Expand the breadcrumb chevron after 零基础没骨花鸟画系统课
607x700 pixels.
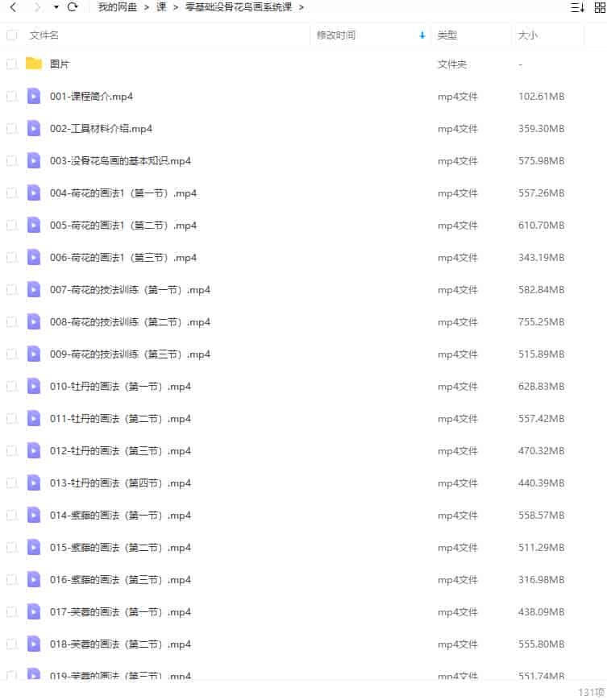(301, 7)
